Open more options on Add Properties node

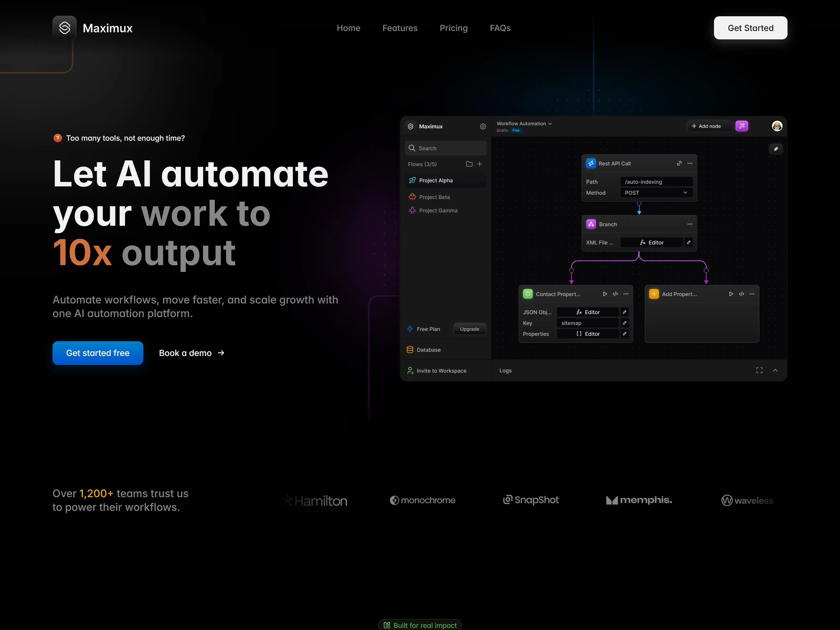(x=752, y=294)
